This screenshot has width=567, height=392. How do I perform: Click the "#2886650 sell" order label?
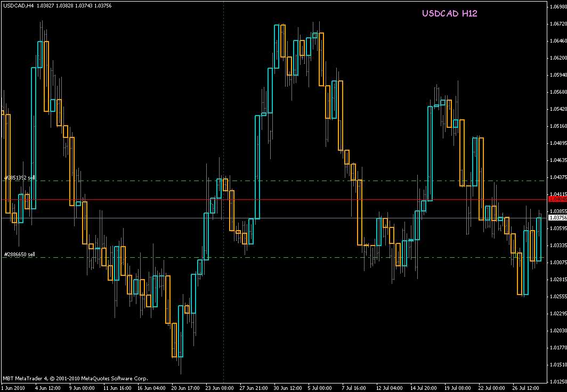20,255
